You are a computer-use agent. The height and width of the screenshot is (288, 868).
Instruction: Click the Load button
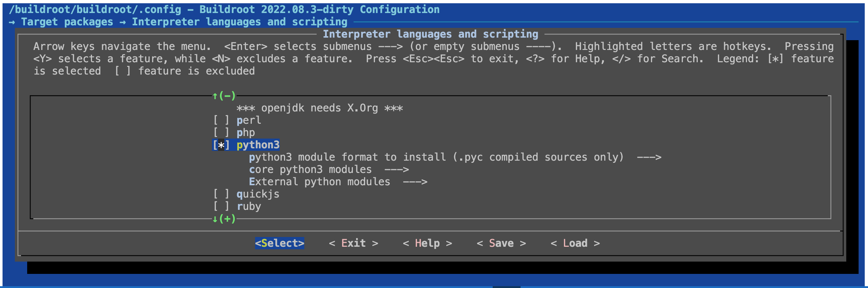coord(575,243)
